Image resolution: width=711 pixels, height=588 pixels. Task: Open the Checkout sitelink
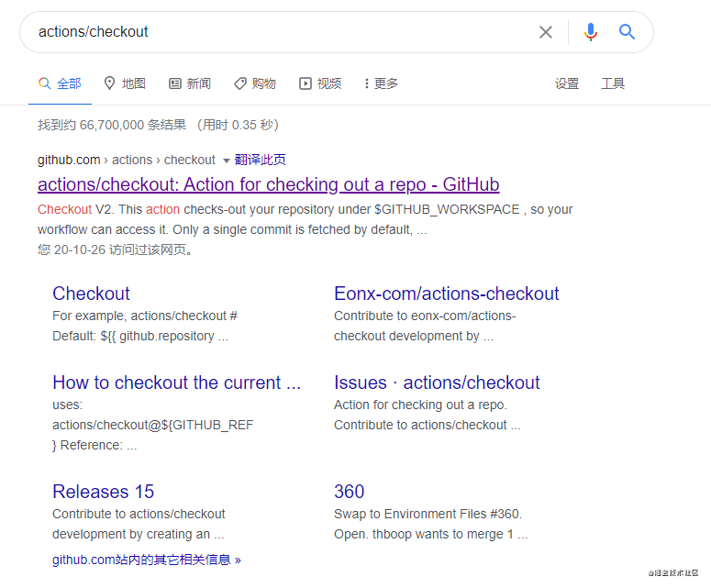(x=91, y=294)
